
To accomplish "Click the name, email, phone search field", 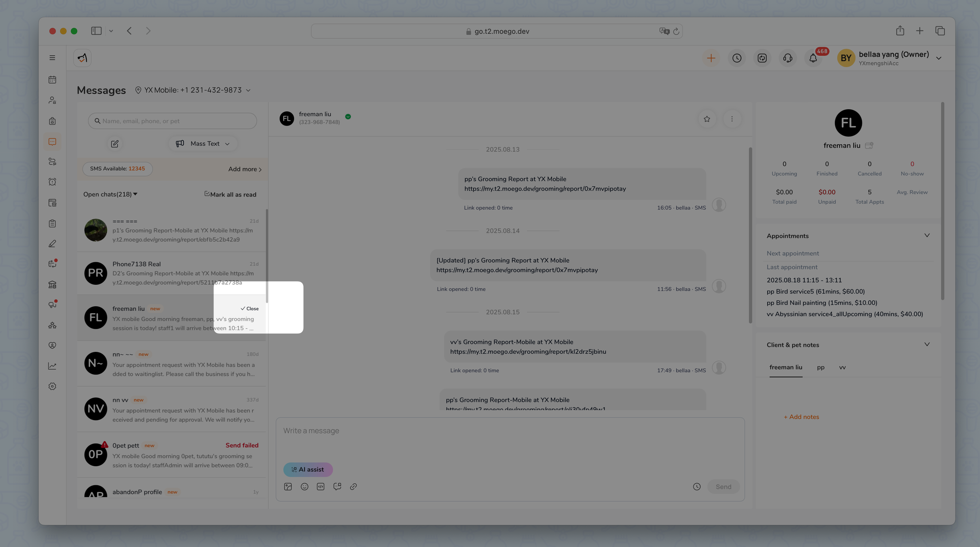I will tap(172, 121).
